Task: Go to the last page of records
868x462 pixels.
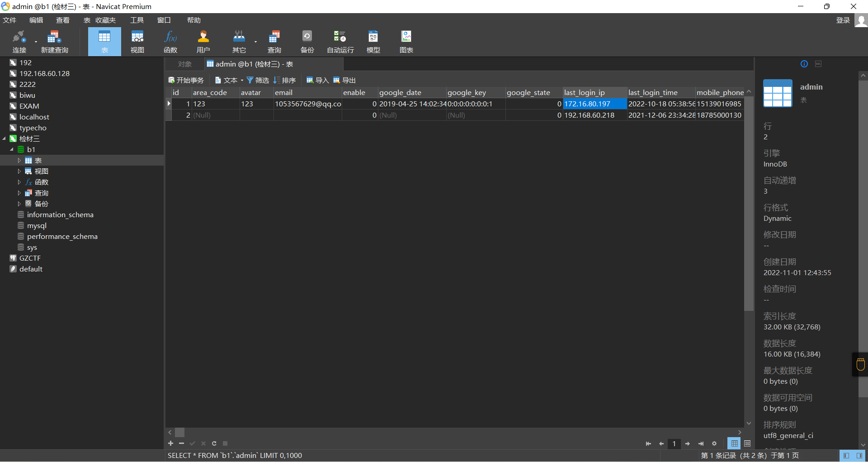Action: pyautogui.click(x=701, y=444)
